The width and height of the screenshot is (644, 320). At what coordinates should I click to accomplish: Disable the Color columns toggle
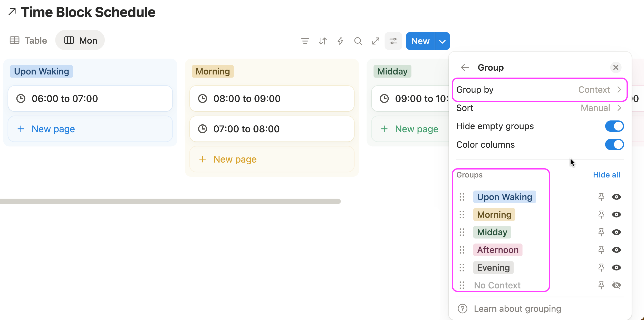click(x=614, y=145)
